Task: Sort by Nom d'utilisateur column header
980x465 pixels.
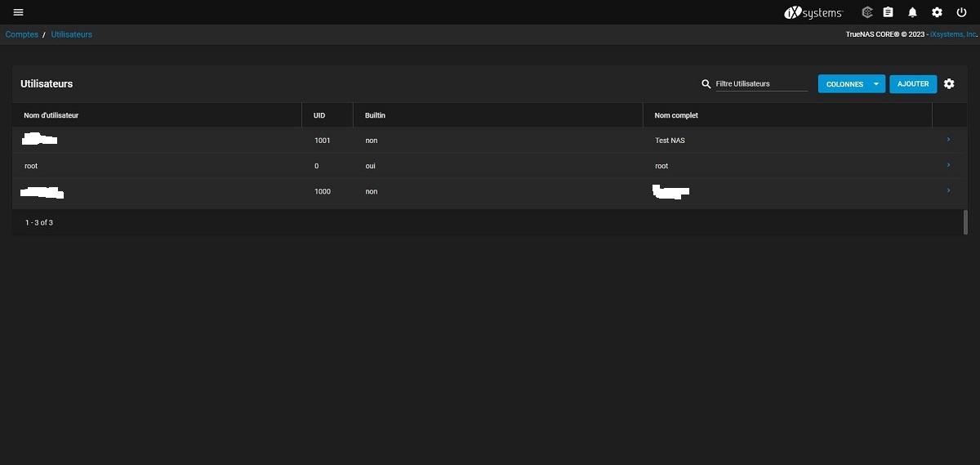Action: click(x=51, y=115)
